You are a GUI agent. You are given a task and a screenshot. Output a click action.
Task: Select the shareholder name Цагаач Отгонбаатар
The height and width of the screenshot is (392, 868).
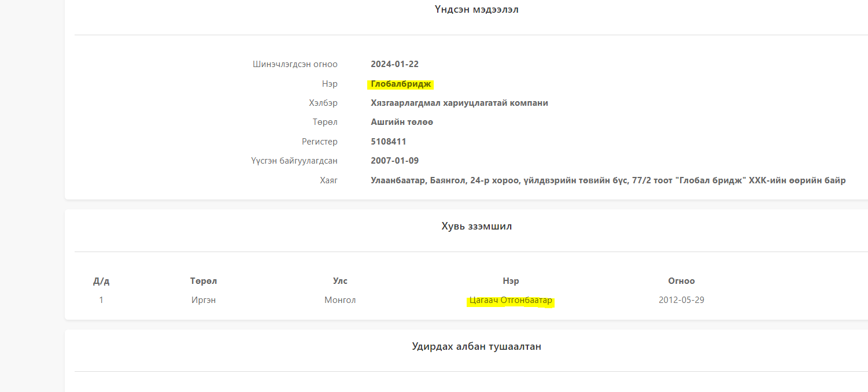point(511,301)
